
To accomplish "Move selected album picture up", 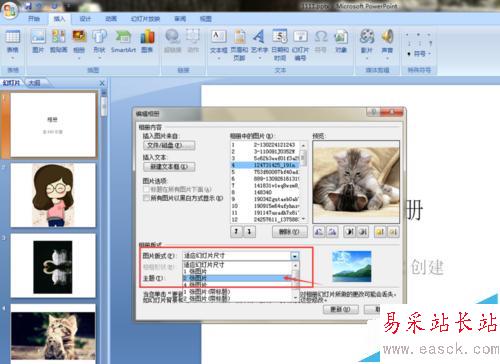I will [x=236, y=232].
